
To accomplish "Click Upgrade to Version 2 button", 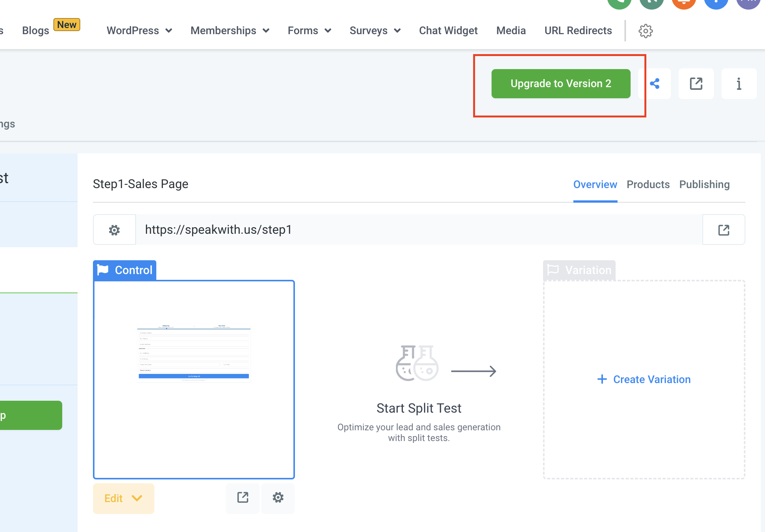I will point(561,84).
